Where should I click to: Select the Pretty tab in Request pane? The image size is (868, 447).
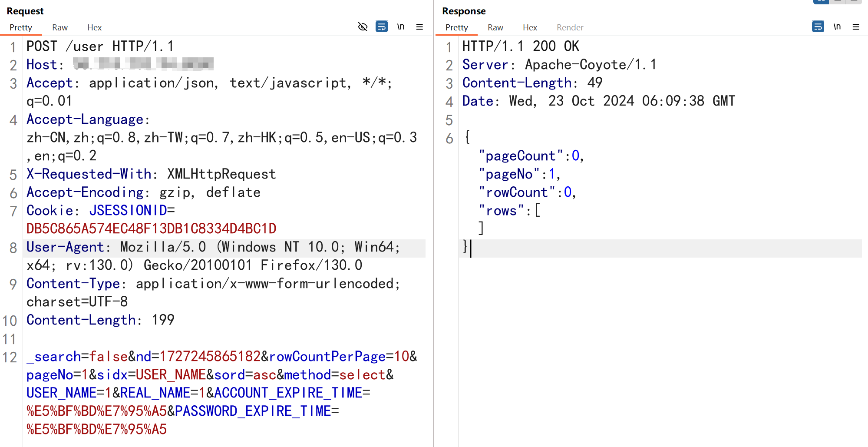21,27
